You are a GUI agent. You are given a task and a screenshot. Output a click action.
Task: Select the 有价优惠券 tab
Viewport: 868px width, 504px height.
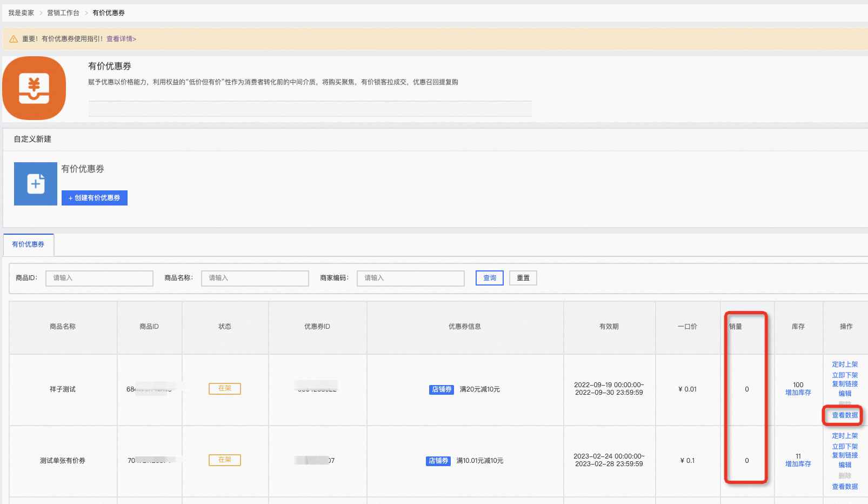coord(28,244)
